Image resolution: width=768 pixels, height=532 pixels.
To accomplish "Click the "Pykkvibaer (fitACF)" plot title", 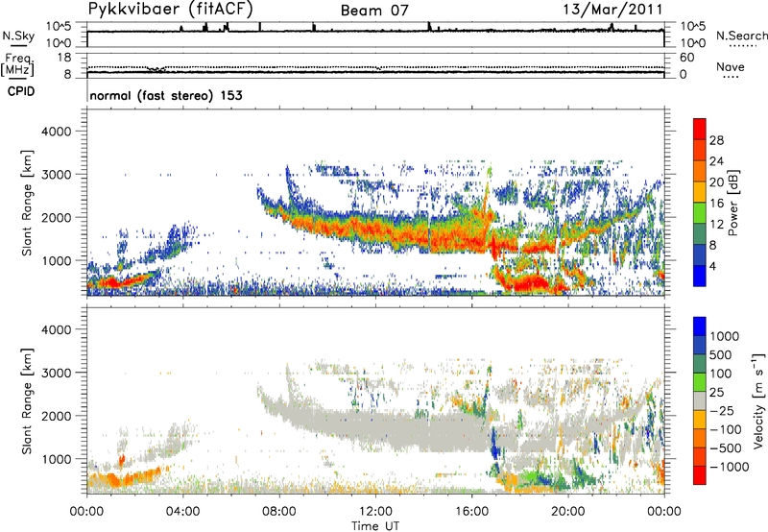I will (x=170, y=9).
